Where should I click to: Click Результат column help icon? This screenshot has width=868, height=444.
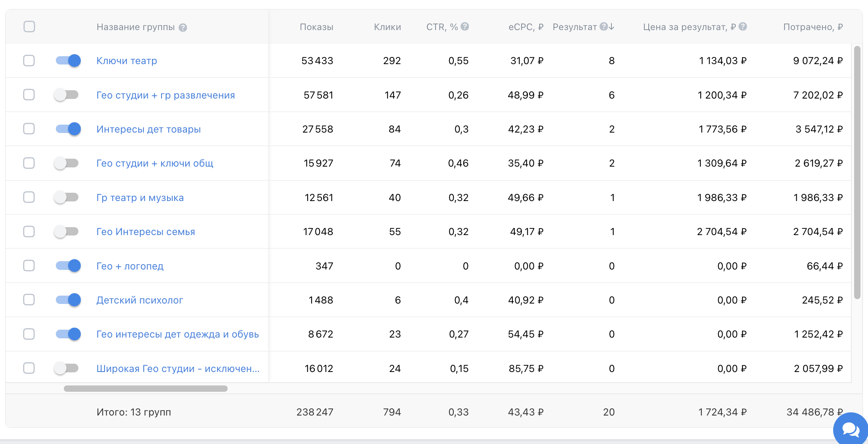point(603,27)
